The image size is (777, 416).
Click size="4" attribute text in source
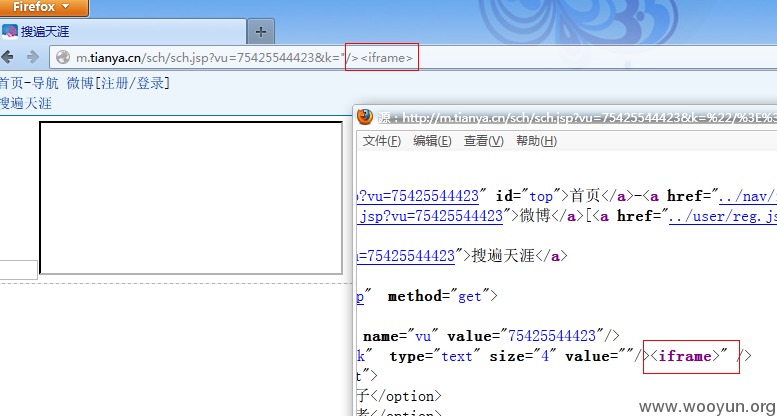[x=523, y=356]
